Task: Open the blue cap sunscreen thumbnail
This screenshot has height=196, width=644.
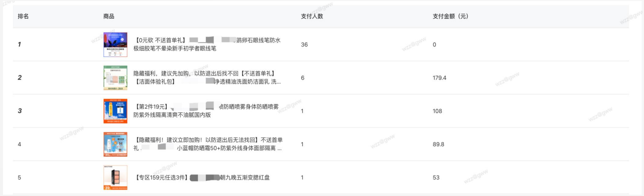Action: tap(115, 144)
